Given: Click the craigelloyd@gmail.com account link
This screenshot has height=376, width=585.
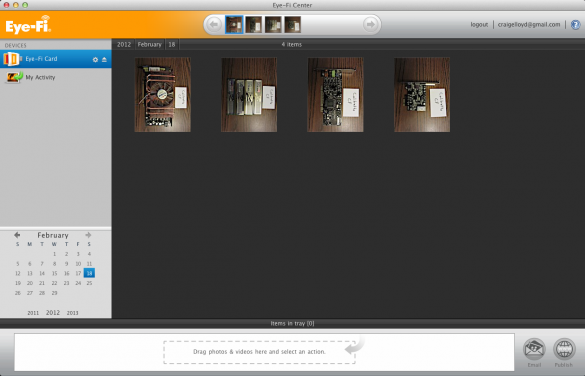Looking at the screenshot, I should point(529,25).
